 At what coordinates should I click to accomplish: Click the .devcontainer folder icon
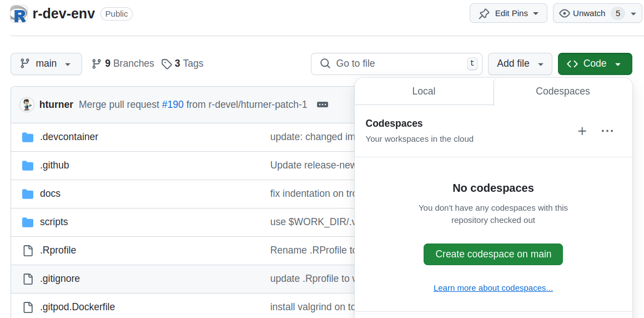tap(28, 137)
